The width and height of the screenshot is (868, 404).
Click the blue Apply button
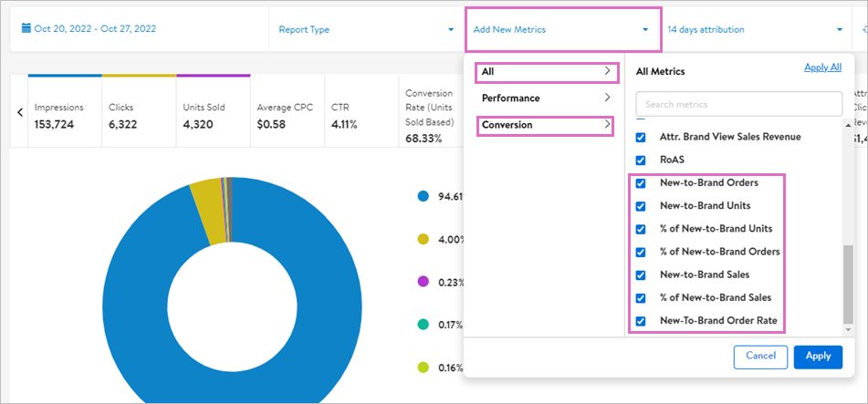tap(818, 357)
